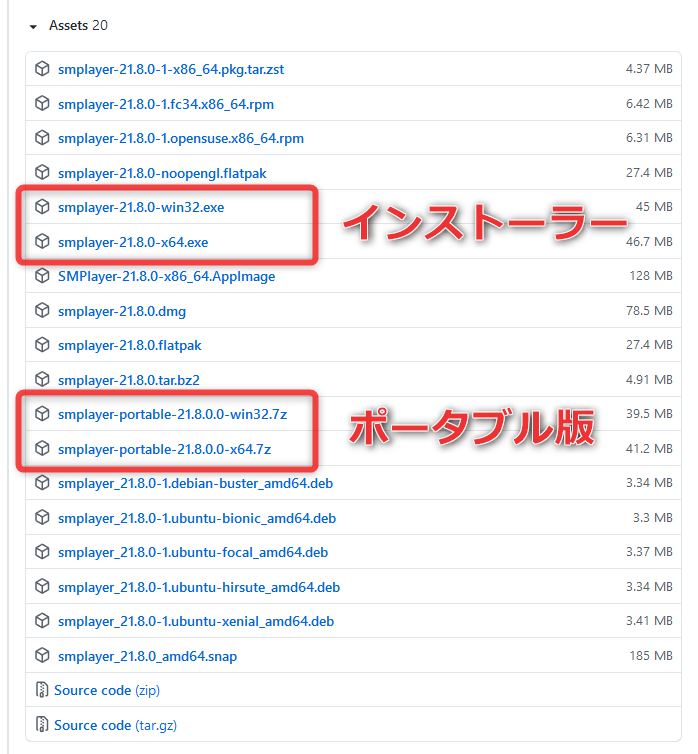
Task: Download the ubuntu-bionic amd64 deb
Action: point(197,518)
